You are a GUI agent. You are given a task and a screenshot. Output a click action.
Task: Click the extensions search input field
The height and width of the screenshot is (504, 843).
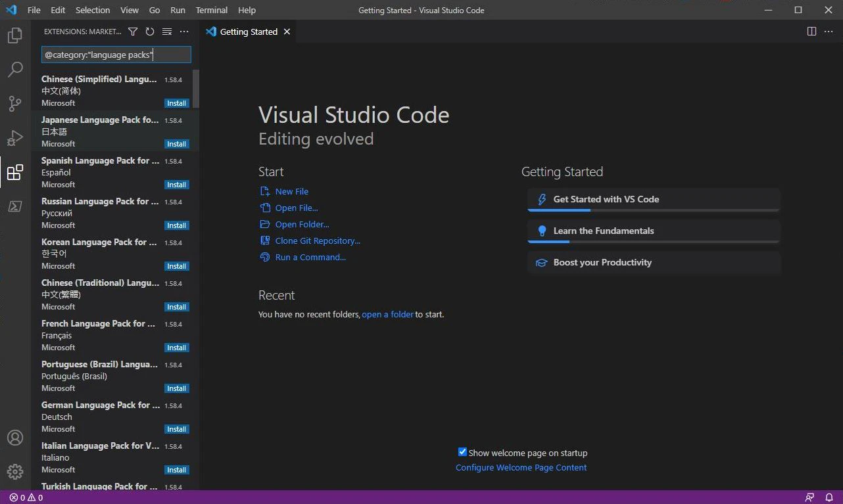coord(116,55)
